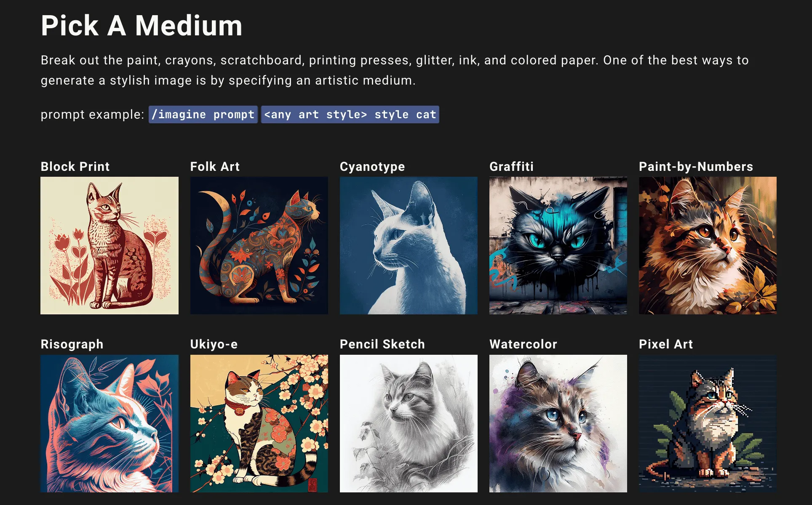
Task: Open the Watercolor cat painting
Action: pos(558,423)
